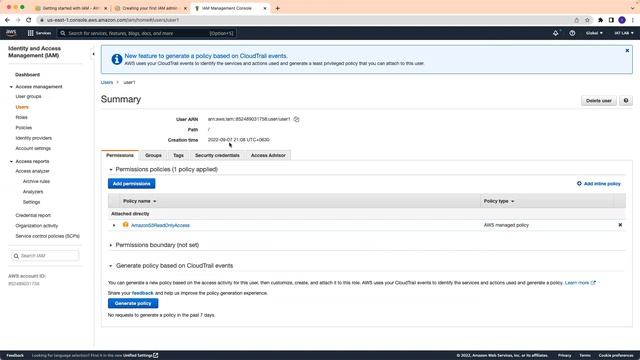Click the help icon next to Delete user
The image size is (640, 360).
click(626, 100)
